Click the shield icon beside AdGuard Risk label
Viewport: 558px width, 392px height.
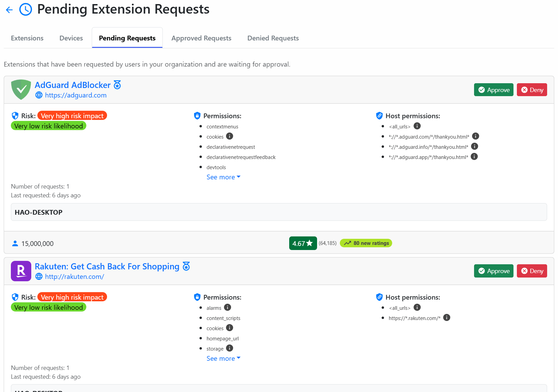pos(15,116)
